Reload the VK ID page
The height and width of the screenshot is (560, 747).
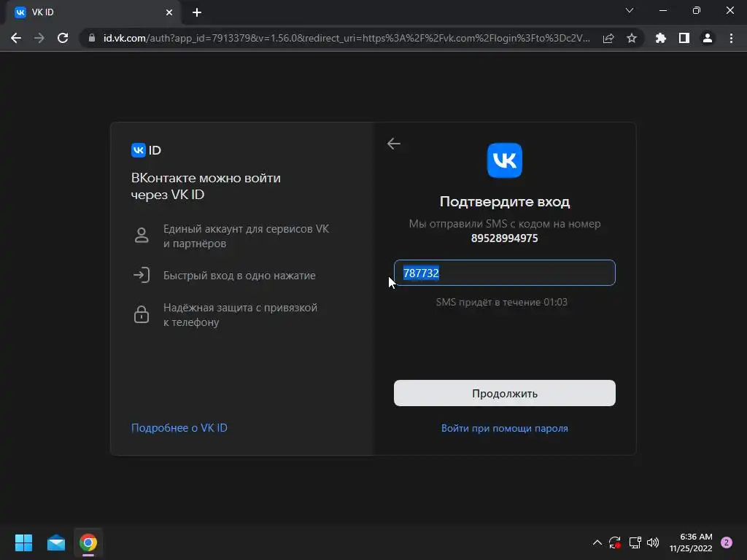pyautogui.click(x=63, y=38)
